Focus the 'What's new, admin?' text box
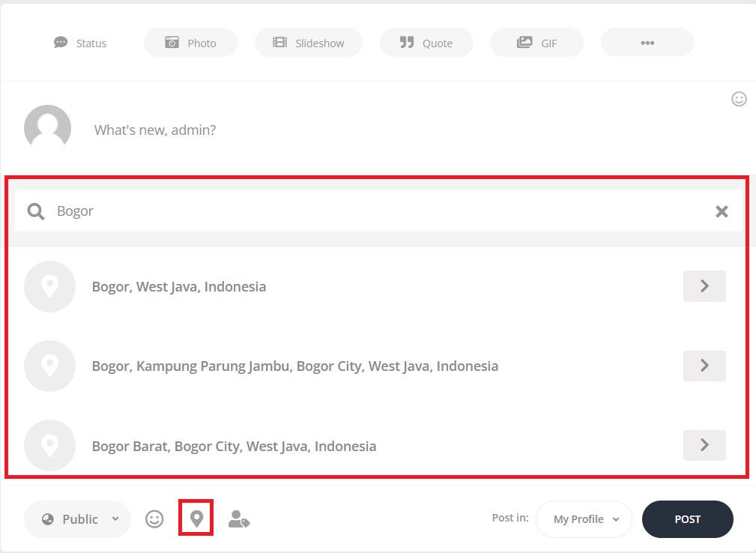This screenshot has height=553, width=756. (x=155, y=130)
